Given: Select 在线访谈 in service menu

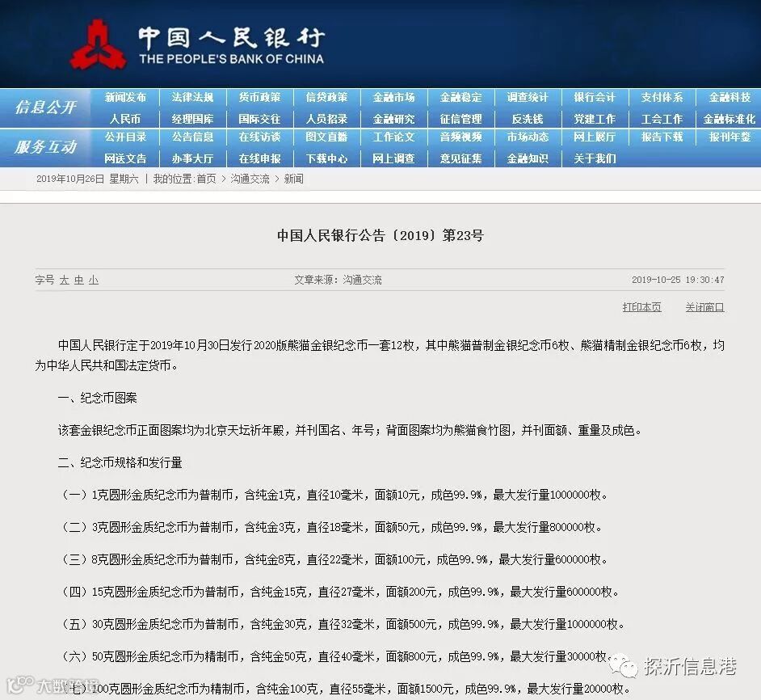Looking at the screenshot, I should [x=259, y=137].
